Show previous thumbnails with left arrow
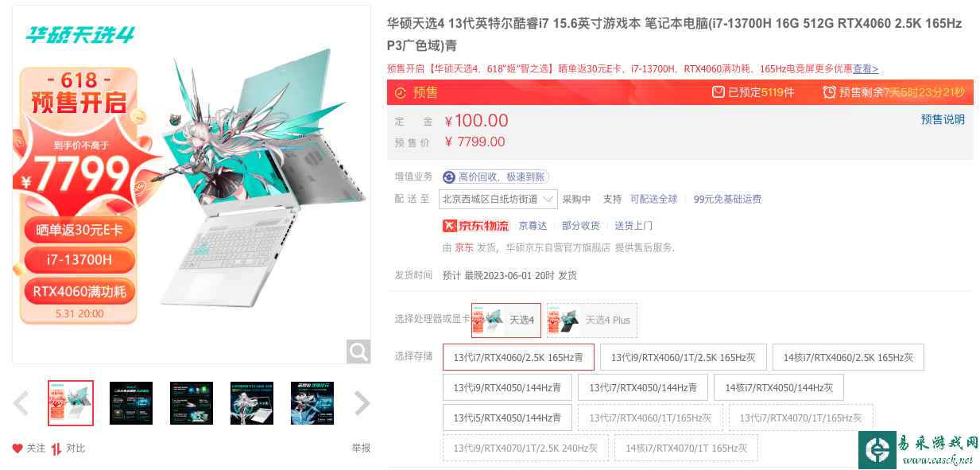This screenshot has width=980, height=470. click(x=21, y=403)
